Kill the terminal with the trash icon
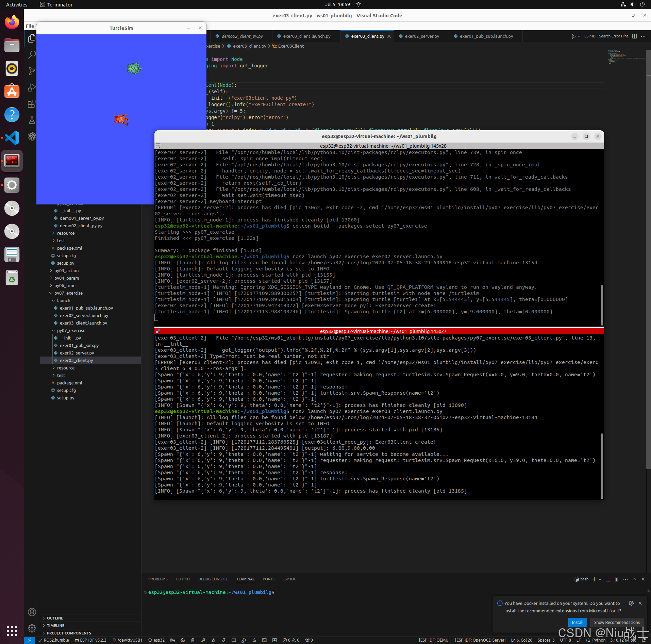The width and height of the screenshot is (651, 644). [616, 579]
